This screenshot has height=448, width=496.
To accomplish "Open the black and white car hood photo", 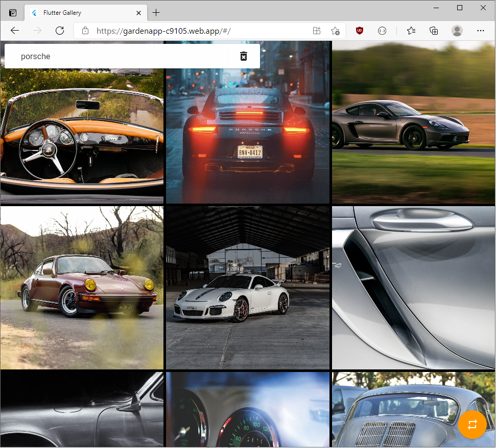I will click(82, 409).
